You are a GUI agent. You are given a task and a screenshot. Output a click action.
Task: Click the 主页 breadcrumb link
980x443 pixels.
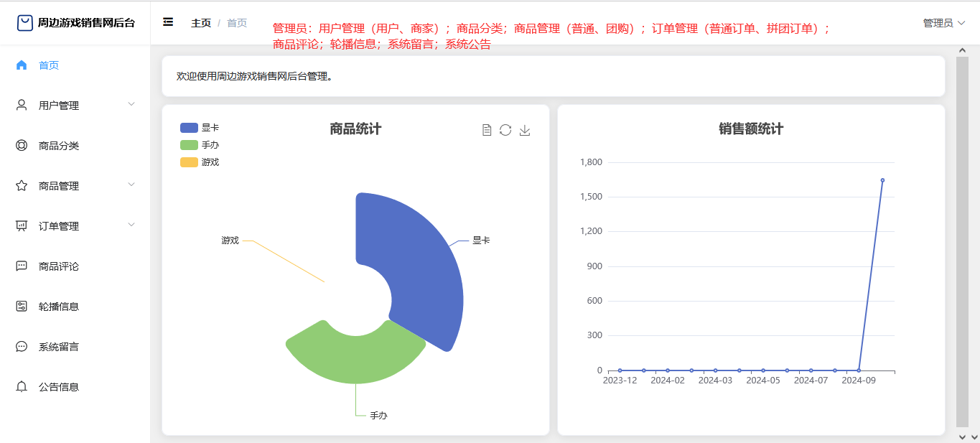click(201, 23)
